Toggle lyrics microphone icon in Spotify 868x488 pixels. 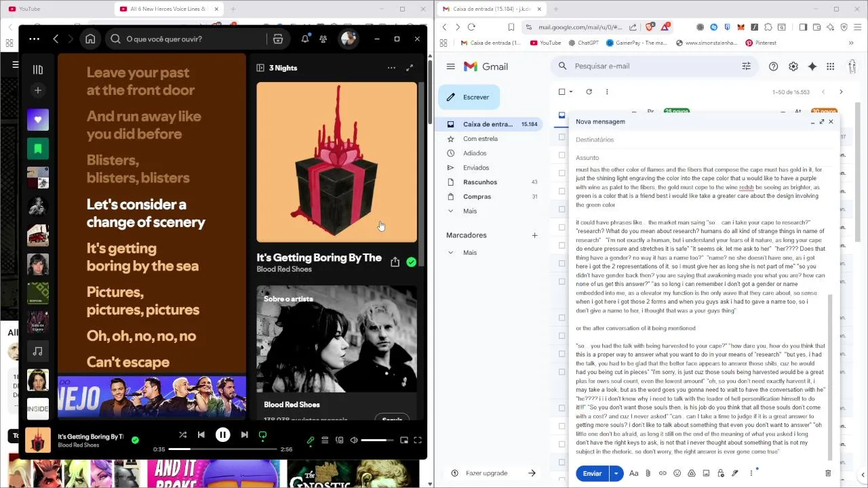click(311, 440)
